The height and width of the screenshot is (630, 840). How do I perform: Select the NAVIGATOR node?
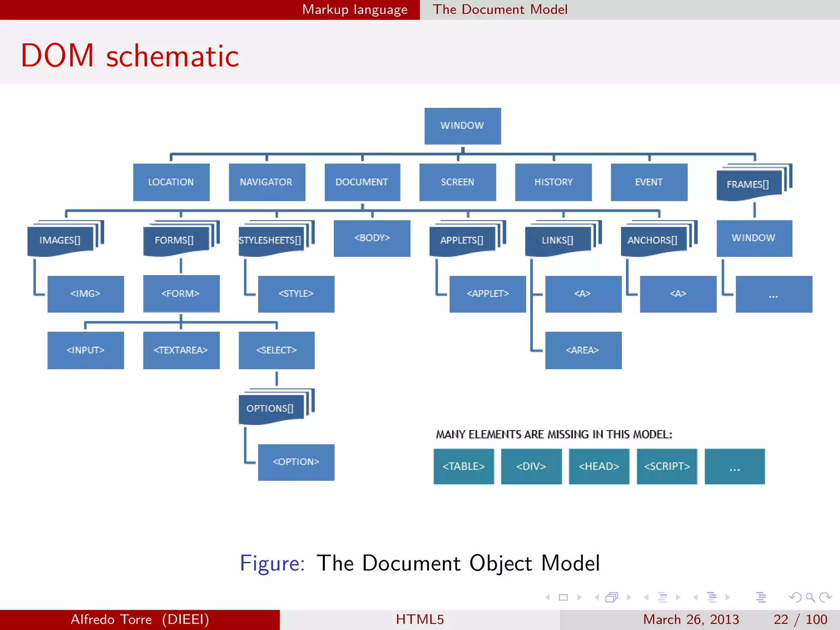tap(267, 182)
